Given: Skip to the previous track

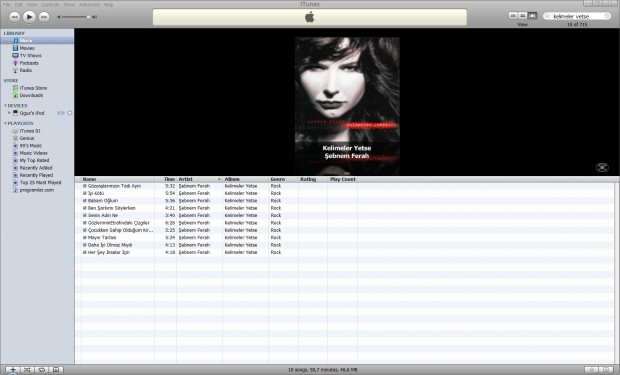Looking at the screenshot, I should 14,17.
